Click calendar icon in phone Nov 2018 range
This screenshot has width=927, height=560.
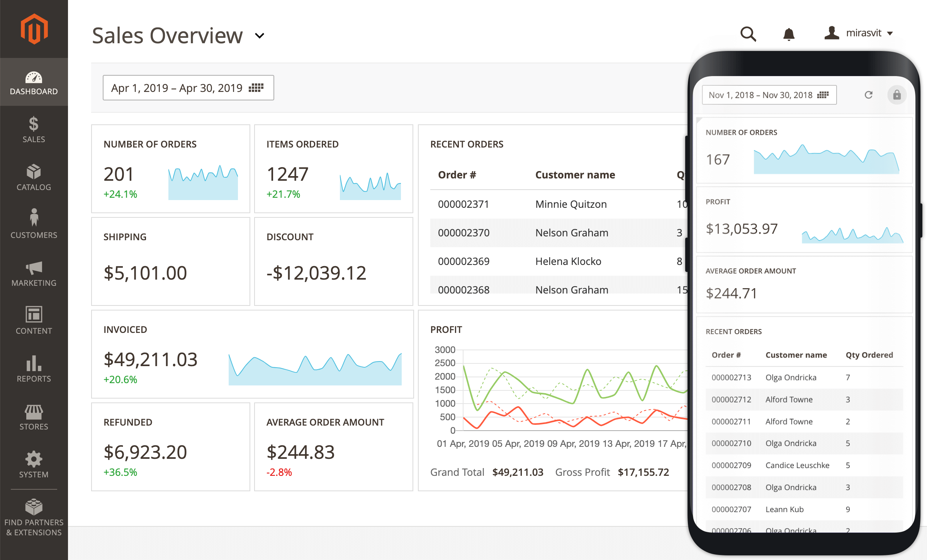click(x=823, y=95)
